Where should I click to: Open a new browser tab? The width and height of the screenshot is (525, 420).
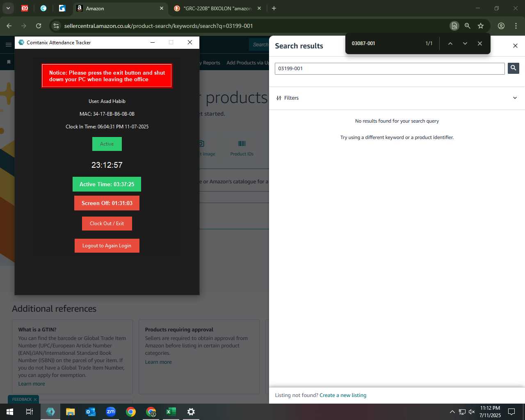coord(274,8)
